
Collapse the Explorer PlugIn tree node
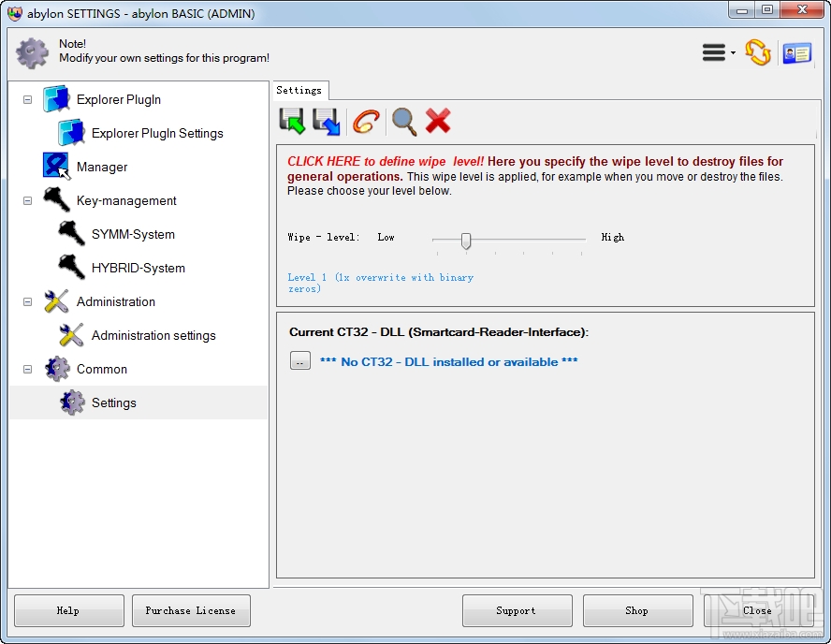click(27, 99)
